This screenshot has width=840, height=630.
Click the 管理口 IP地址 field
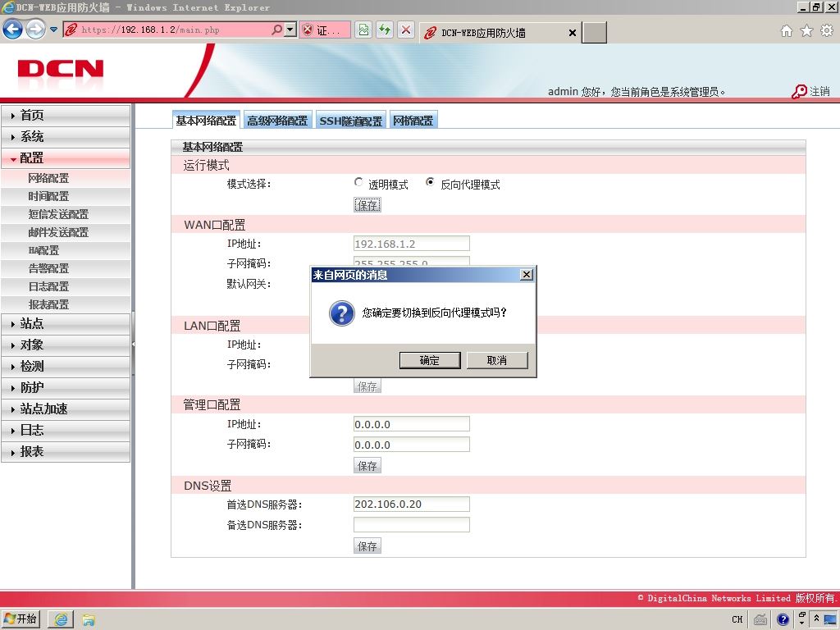412,424
